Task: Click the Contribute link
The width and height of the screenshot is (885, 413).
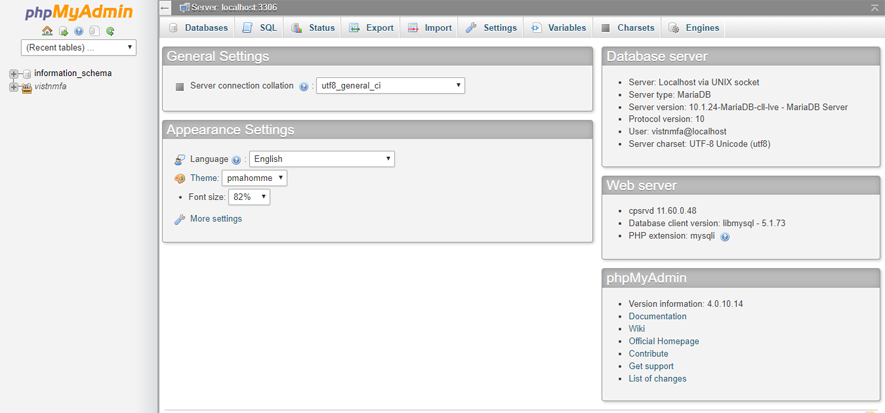Action: [649, 354]
